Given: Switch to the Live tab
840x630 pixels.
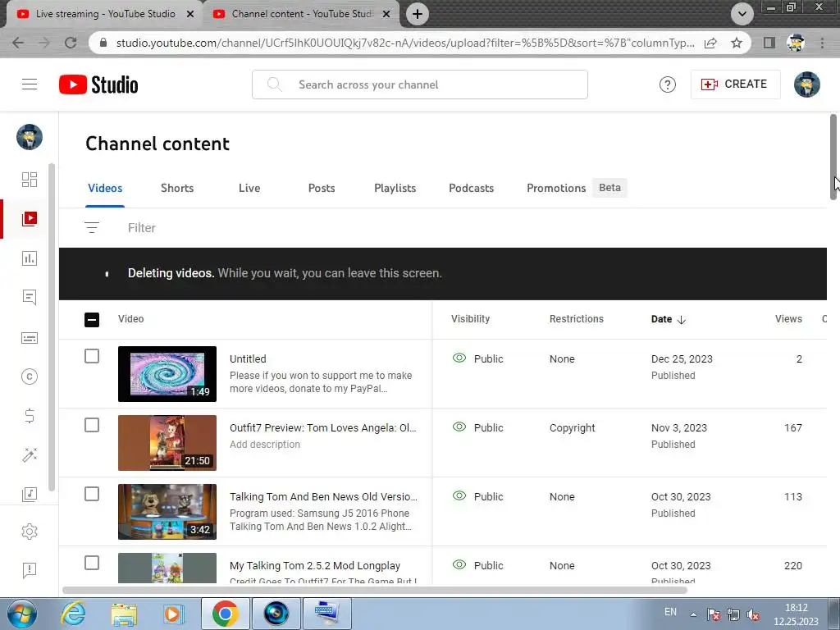Looking at the screenshot, I should pyautogui.click(x=249, y=188).
